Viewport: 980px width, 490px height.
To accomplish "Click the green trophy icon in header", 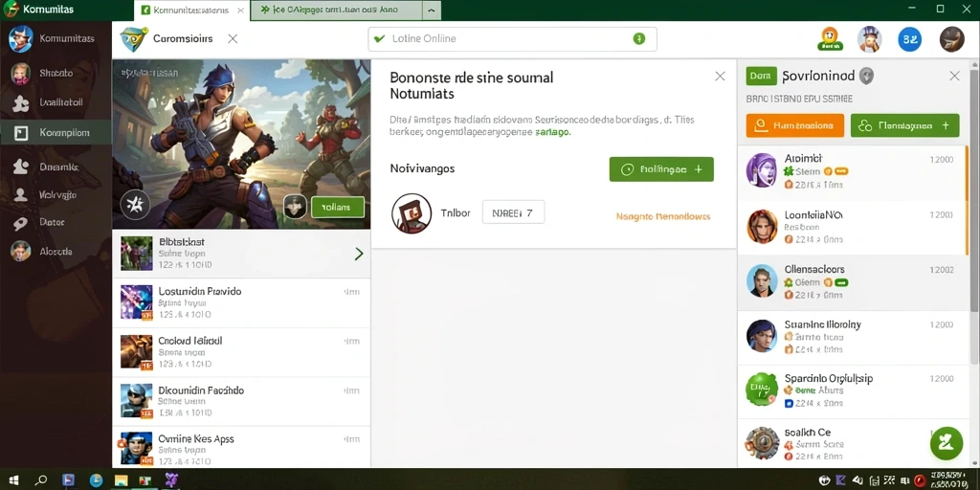I will coord(830,38).
